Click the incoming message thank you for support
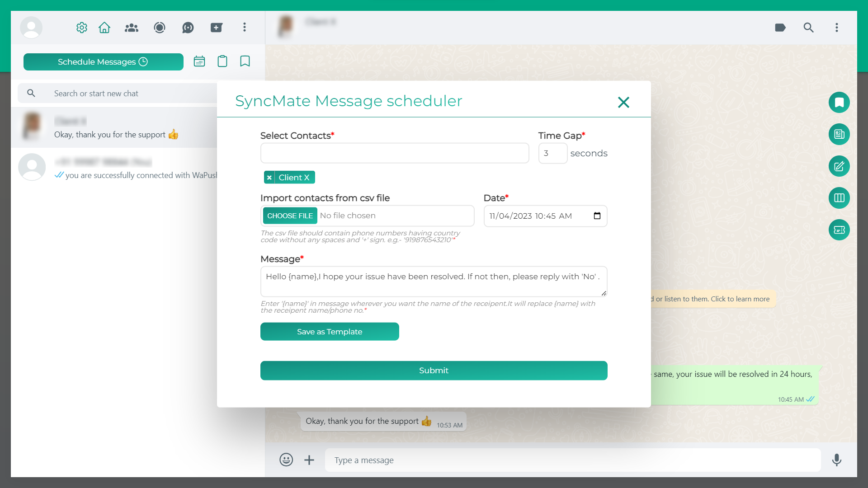The image size is (868, 488). click(x=383, y=422)
